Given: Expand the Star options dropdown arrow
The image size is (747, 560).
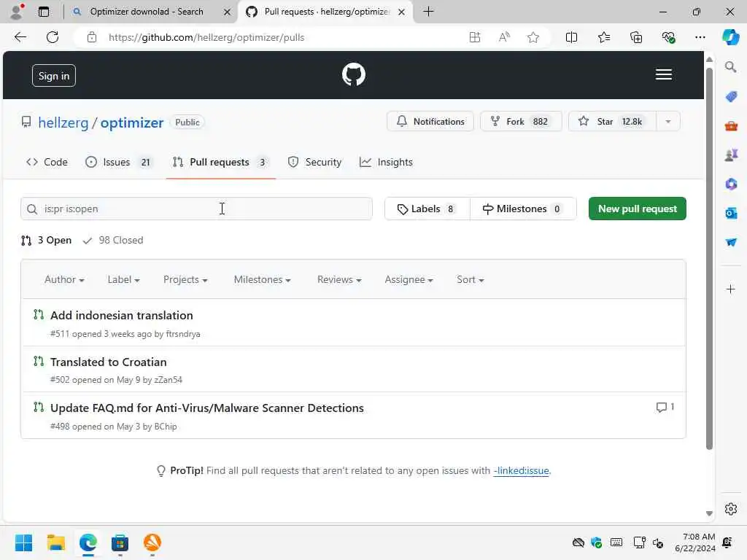Looking at the screenshot, I should [668, 122].
